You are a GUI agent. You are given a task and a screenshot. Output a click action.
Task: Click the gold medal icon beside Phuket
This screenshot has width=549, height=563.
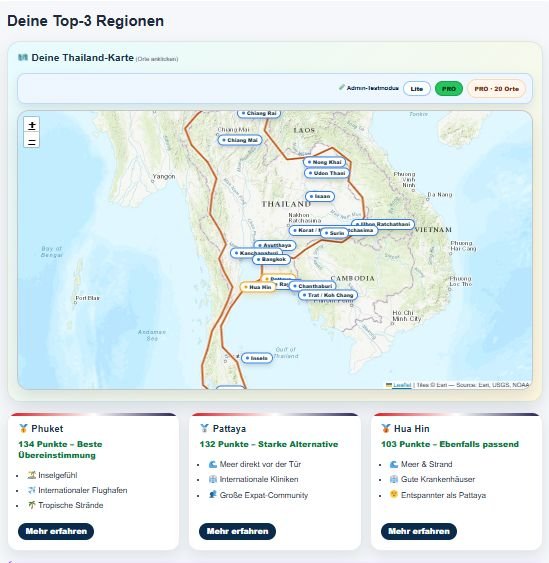[x=23, y=428]
